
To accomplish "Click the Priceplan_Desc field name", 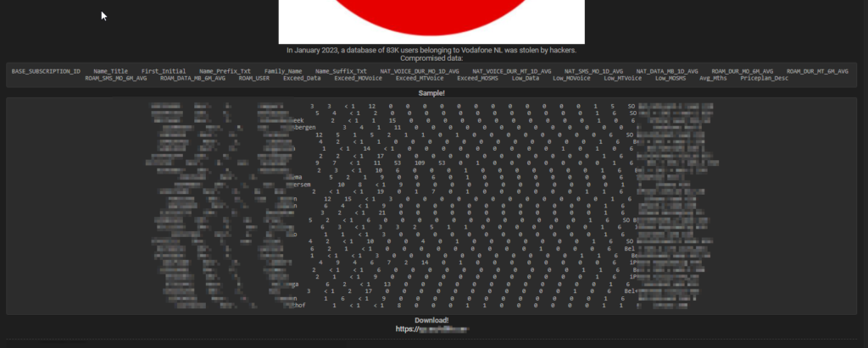I will point(764,78).
